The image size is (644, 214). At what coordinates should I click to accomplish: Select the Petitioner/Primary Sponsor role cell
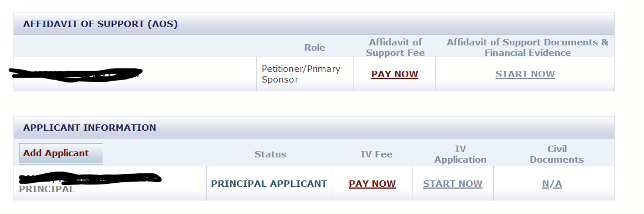(x=305, y=74)
